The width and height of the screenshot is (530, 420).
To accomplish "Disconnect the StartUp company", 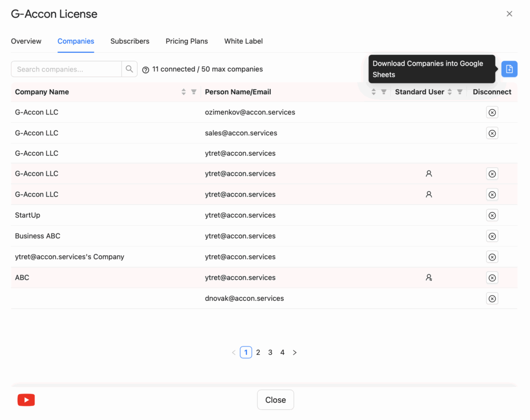I will coord(492,215).
